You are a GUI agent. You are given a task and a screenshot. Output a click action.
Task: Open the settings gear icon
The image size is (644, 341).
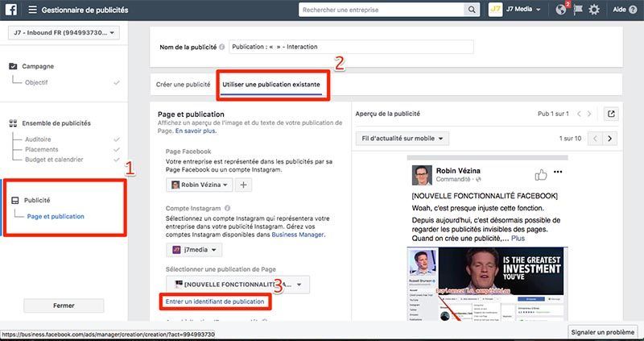[594, 10]
